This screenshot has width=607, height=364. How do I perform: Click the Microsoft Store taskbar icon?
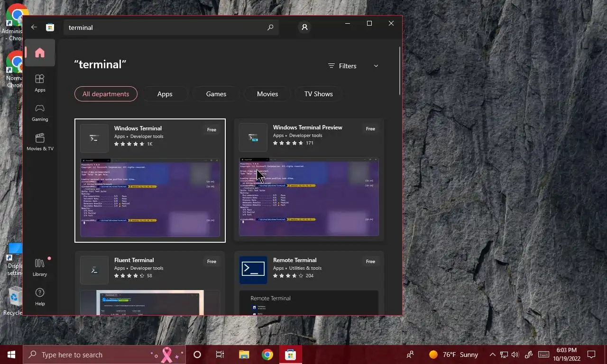pos(290,355)
